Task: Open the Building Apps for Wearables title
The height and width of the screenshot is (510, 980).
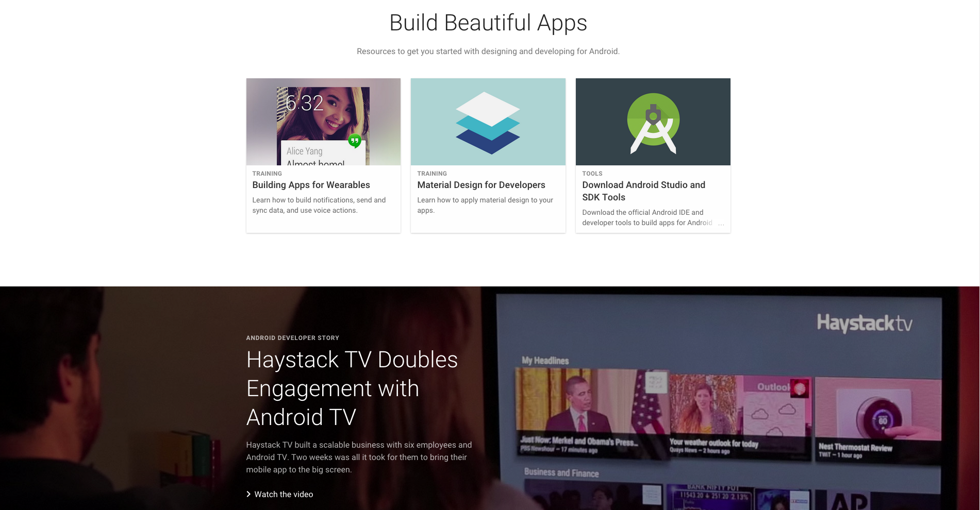Action: pos(311,185)
